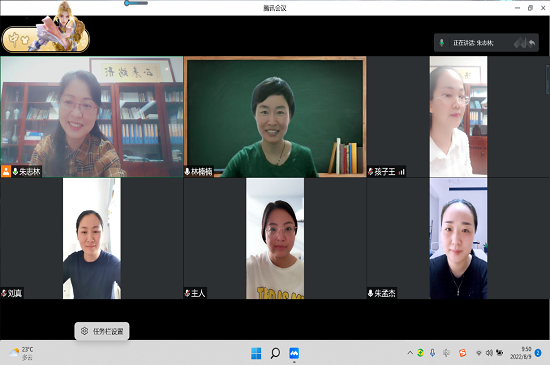Select 林楠楠's video tile with chalkboard background
The height and width of the screenshot is (365, 550).
275,117
